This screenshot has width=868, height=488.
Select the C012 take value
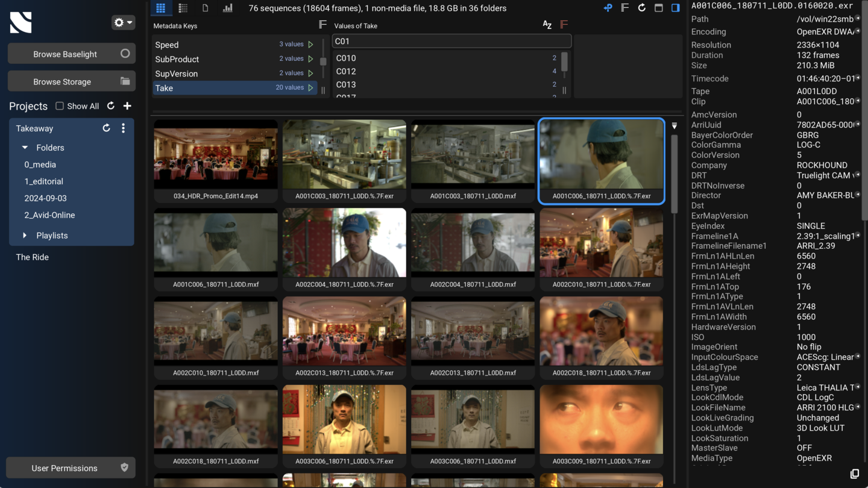pos(346,71)
